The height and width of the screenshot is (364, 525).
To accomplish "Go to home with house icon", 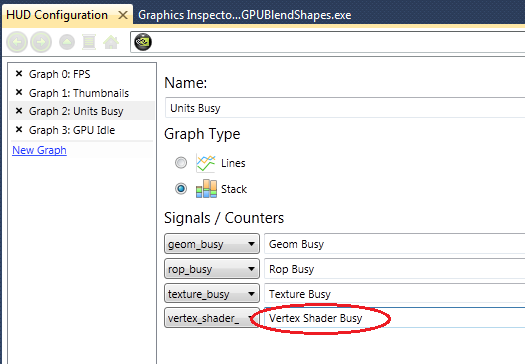I will click(111, 42).
